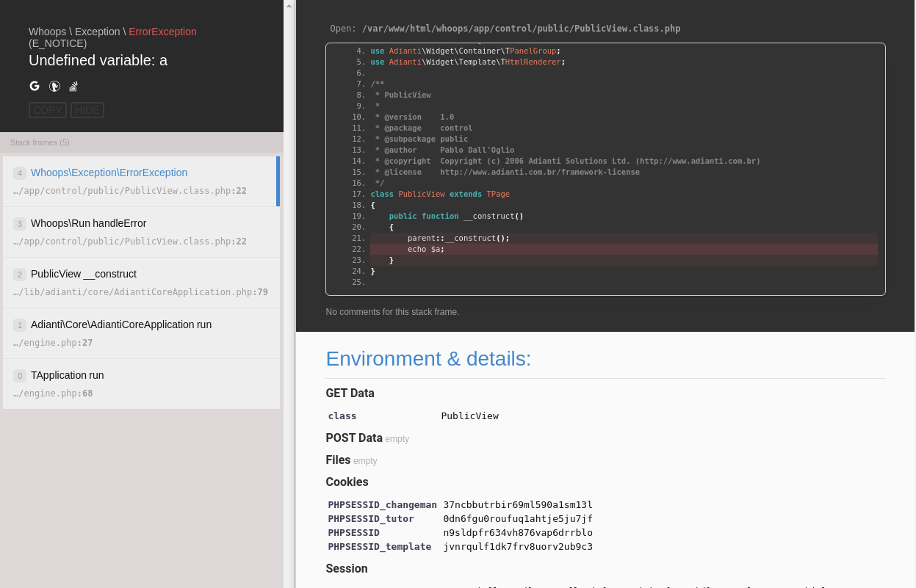Select frame 4 Whoops\Exception\ErrorException
Viewport: 916px width, 588px height.
(140, 181)
